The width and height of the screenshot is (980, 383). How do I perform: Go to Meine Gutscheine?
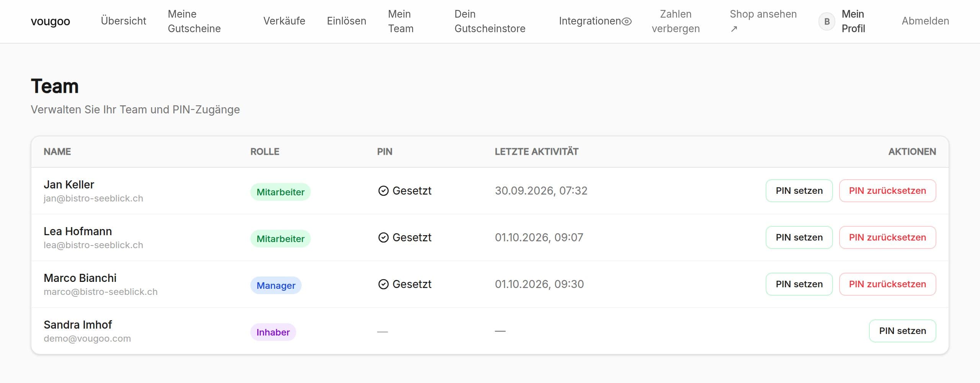point(194,21)
